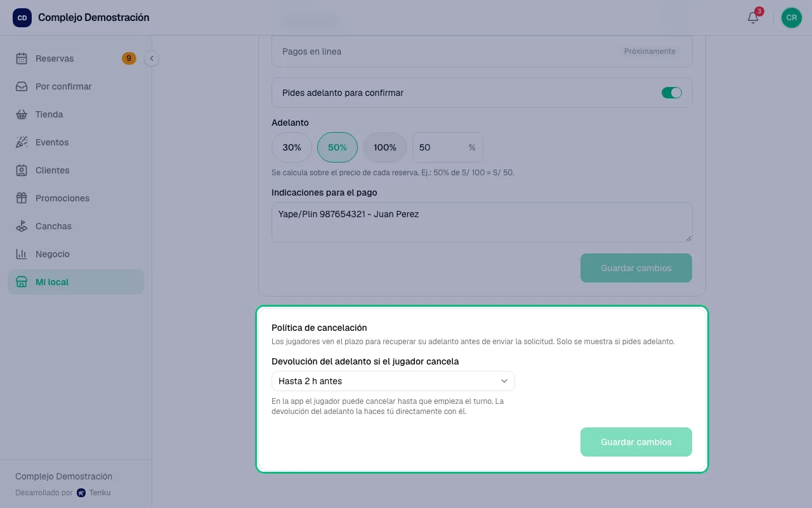Image resolution: width=812 pixels, height=508 pixels.
Task: Open the notifications bell icon
Action: 753,18
